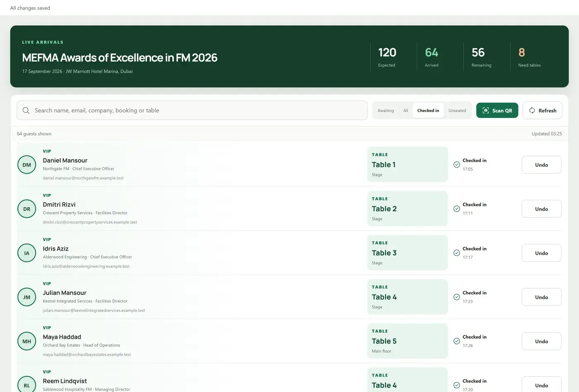
Task: Click Daniel Mansour's checked-in checkmark icon
Action: point(457,165)
